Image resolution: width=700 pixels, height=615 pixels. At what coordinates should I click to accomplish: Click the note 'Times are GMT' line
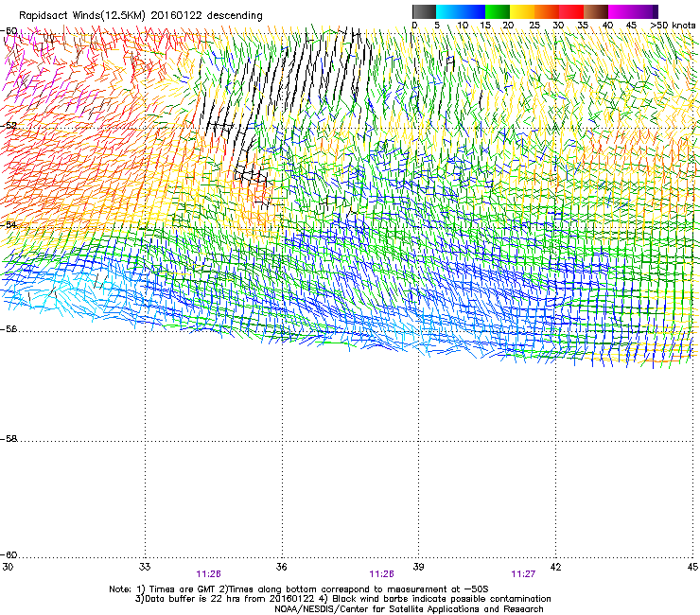point(299,589)
